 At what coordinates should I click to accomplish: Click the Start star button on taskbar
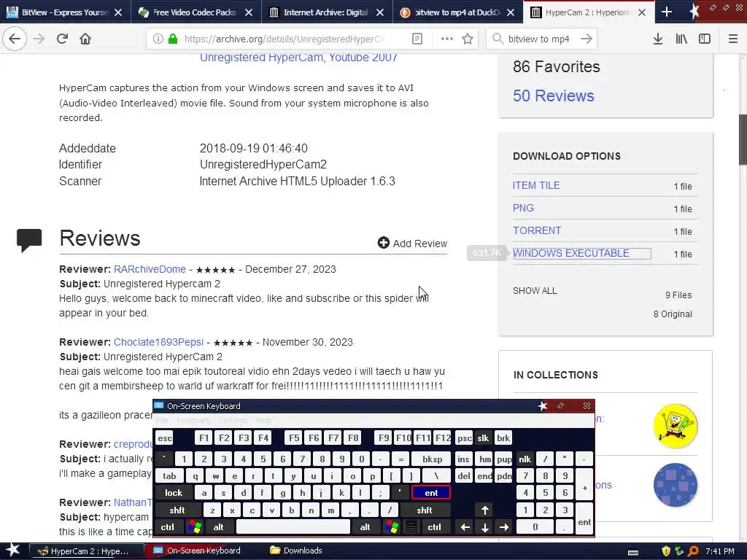(x=13, y=551)
